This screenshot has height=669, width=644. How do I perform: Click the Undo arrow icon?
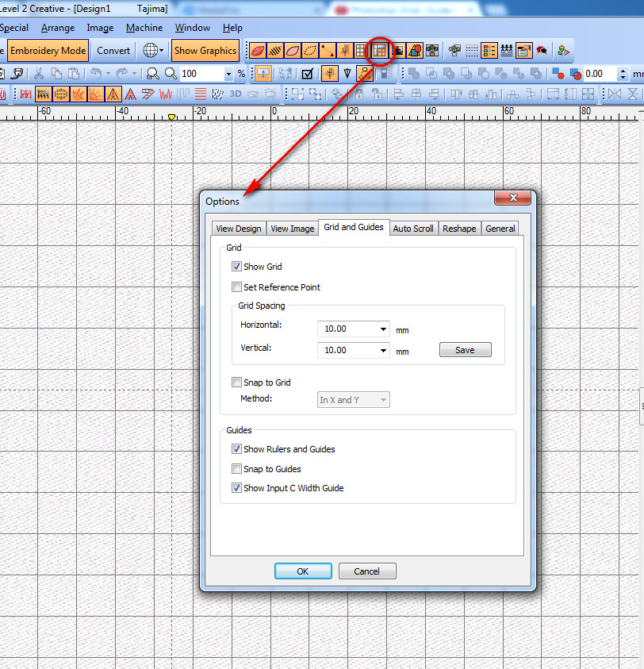pos(96,74)
